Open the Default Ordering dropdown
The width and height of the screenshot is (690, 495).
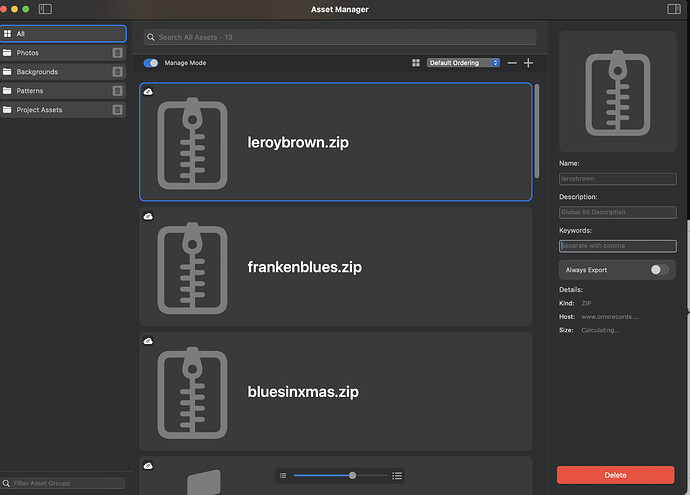463,63
